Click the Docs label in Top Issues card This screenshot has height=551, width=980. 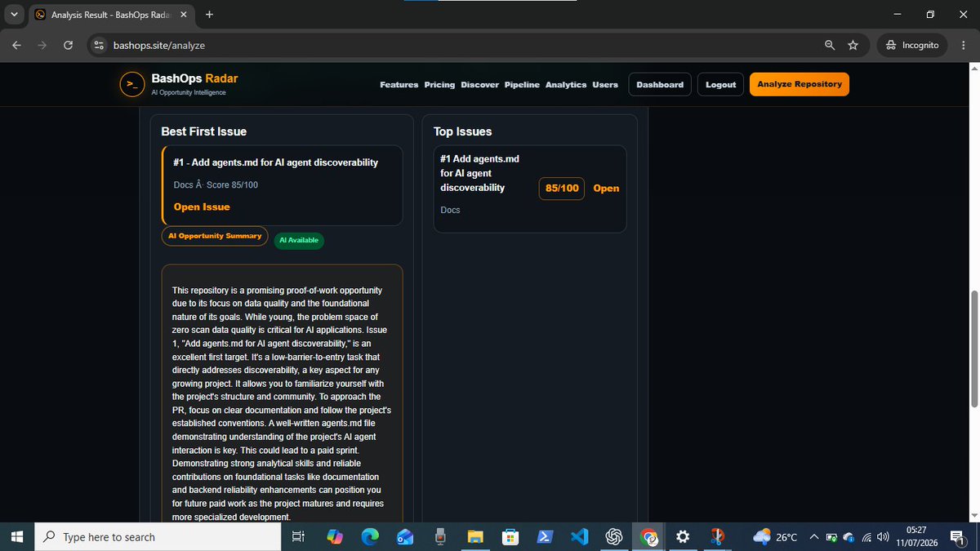(x=450, y=211)
